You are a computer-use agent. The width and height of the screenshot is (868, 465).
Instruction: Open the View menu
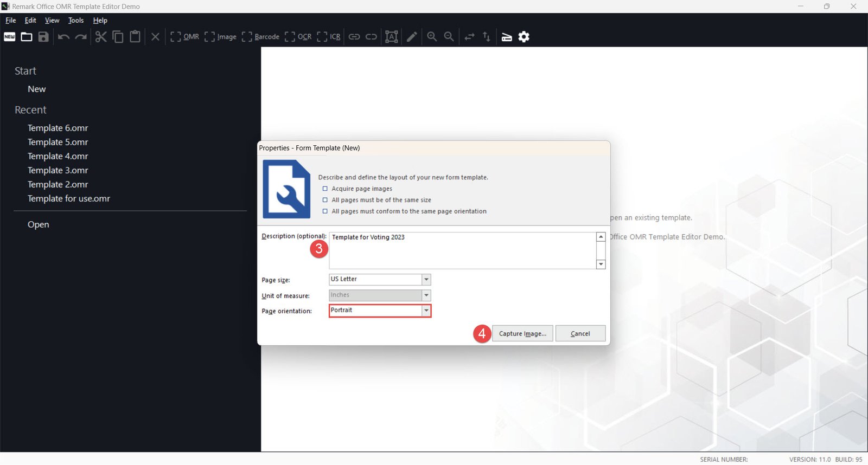pyautogui.click(x=52, y=21)
